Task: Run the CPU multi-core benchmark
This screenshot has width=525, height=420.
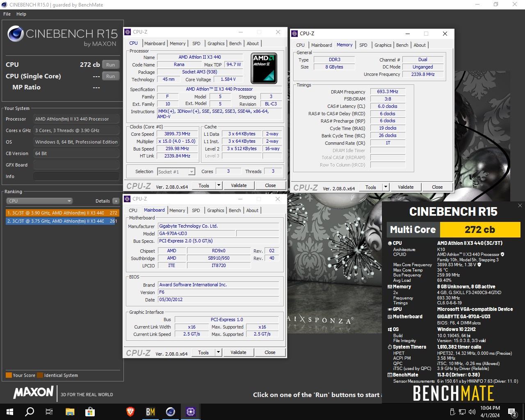Action: click(111, 65)
